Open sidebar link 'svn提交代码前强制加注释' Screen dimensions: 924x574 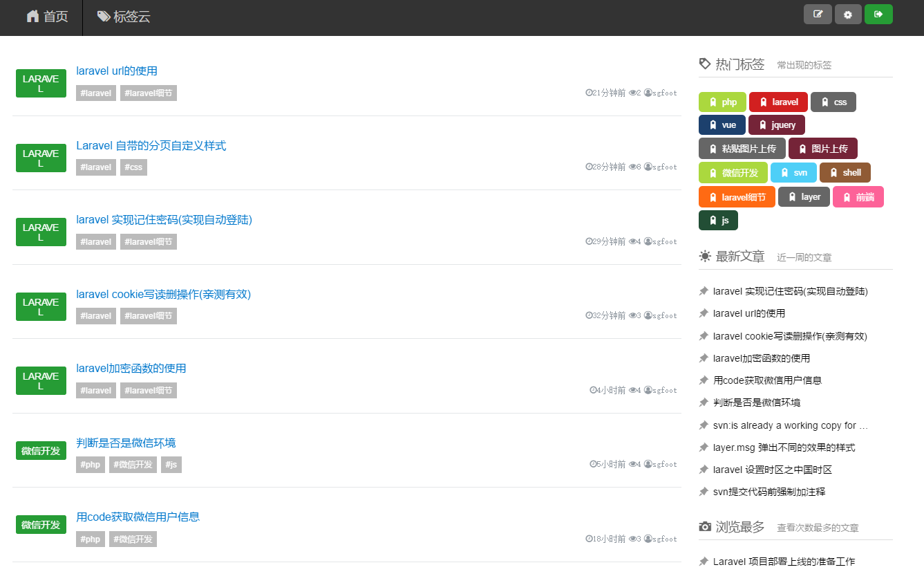(769, 492)
